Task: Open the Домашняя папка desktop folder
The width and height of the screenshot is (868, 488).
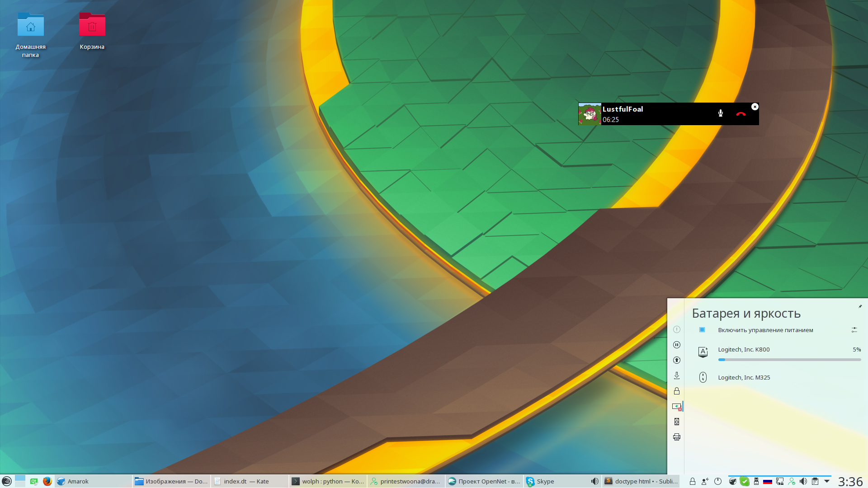Action: point(30,35)
